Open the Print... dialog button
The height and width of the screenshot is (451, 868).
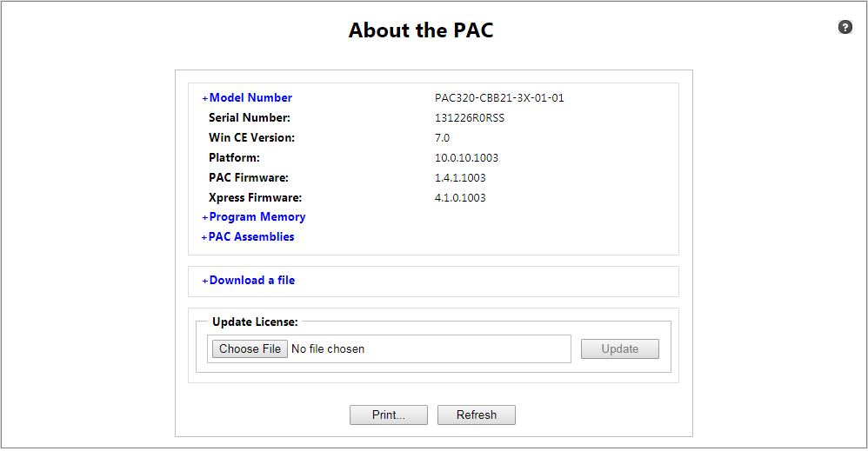[x=389, y=415]
